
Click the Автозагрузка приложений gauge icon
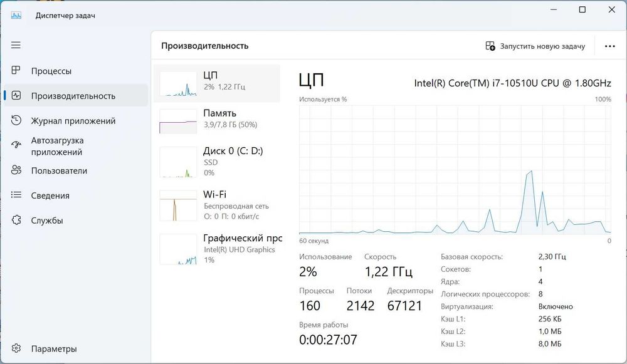16,145
